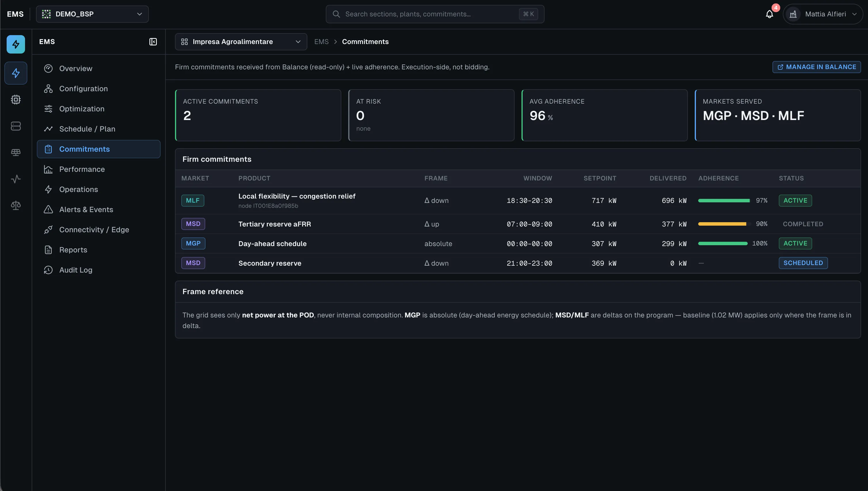
Task: Open the balance scales rail icon
Action: coord(16,205)
